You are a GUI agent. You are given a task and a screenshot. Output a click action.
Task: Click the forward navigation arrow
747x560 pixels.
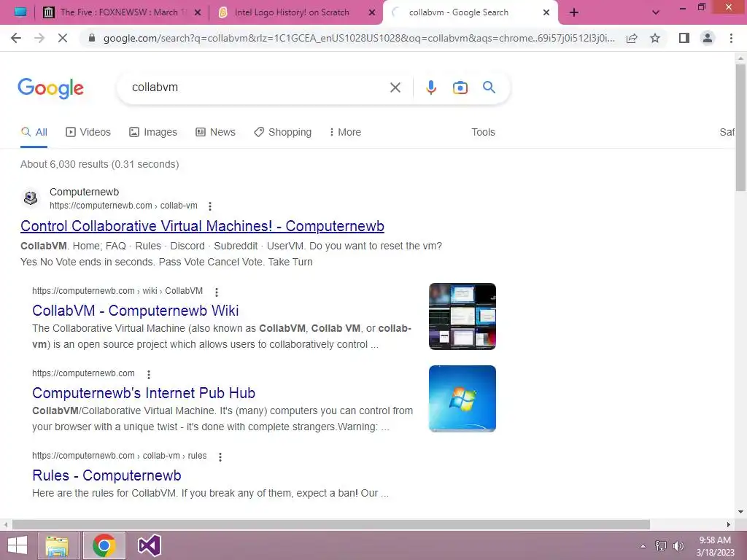pos(39,38)
